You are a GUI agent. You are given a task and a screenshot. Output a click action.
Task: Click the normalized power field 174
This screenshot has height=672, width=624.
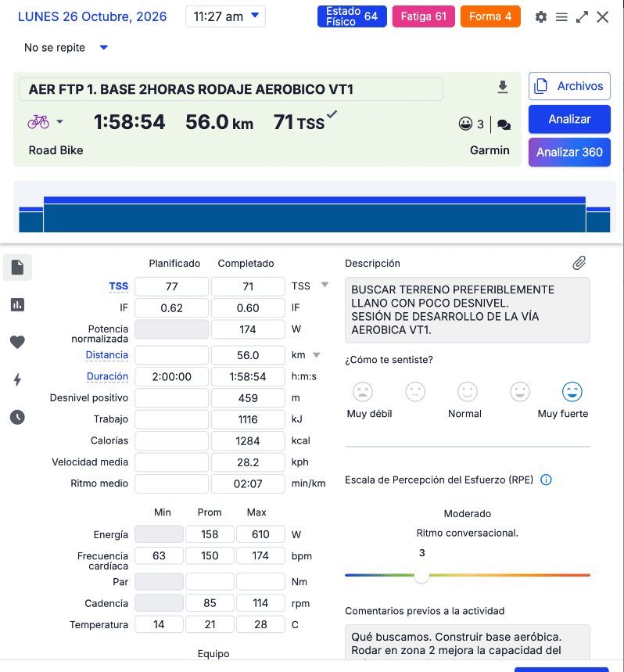click(248, 329)
